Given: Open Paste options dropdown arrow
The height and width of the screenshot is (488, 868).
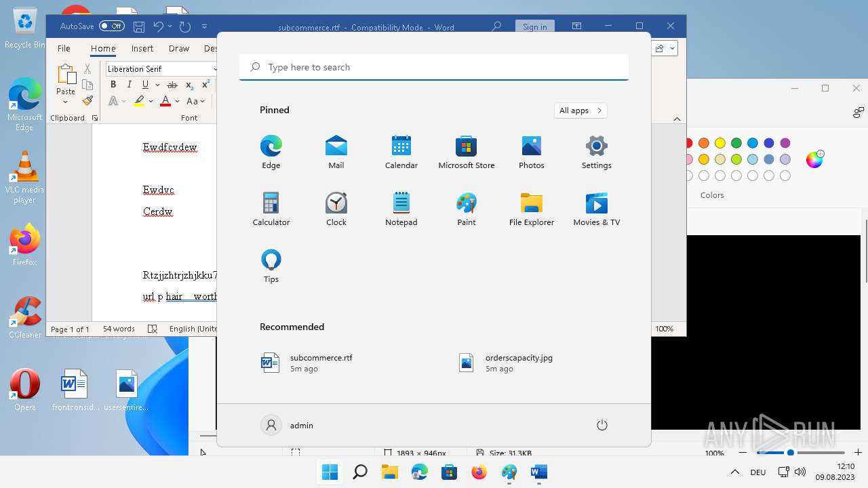Looking at the screenshot, I should [66, 102].
